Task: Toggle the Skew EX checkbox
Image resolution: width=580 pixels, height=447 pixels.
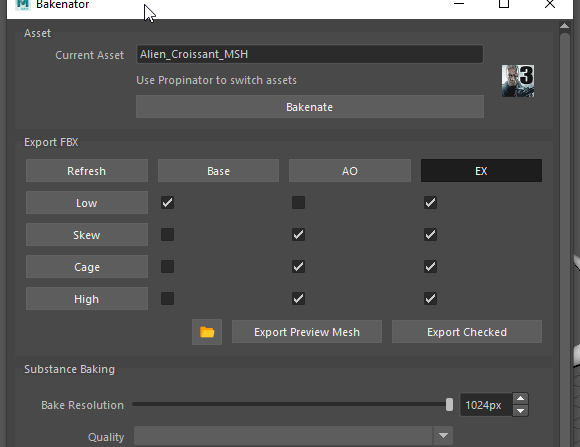Action: (430, 235)
